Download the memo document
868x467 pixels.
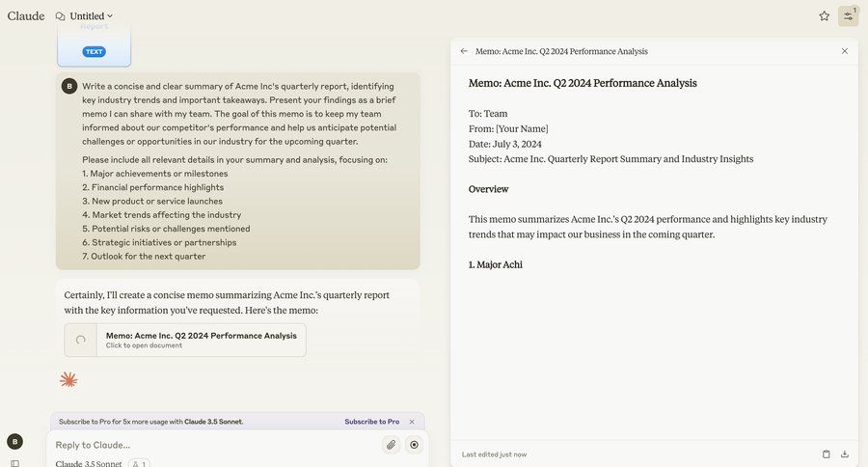pyautogui.click(x=845, y=454)
